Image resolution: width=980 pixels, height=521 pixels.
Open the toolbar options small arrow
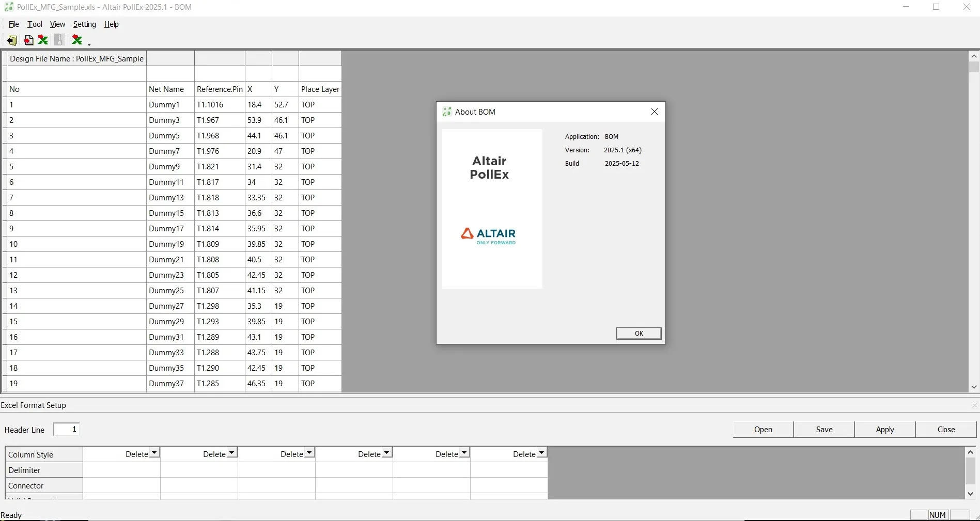[89, 44]
